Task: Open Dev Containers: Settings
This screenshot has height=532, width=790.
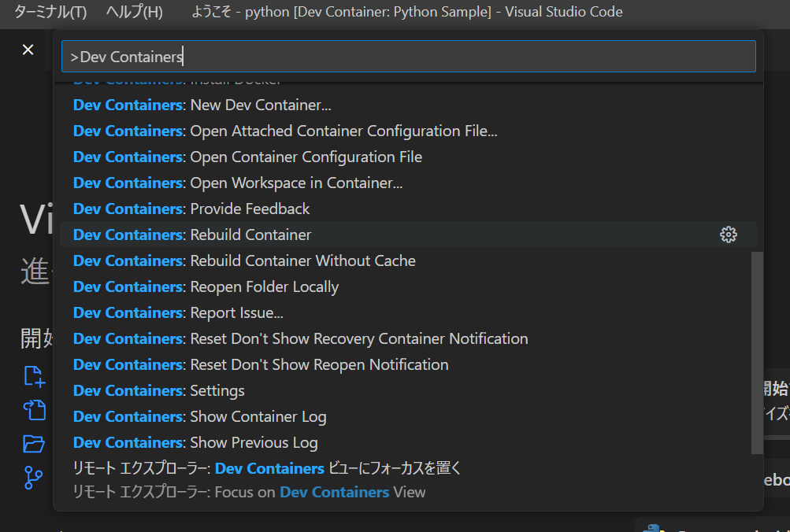Action: coord(408,390)
